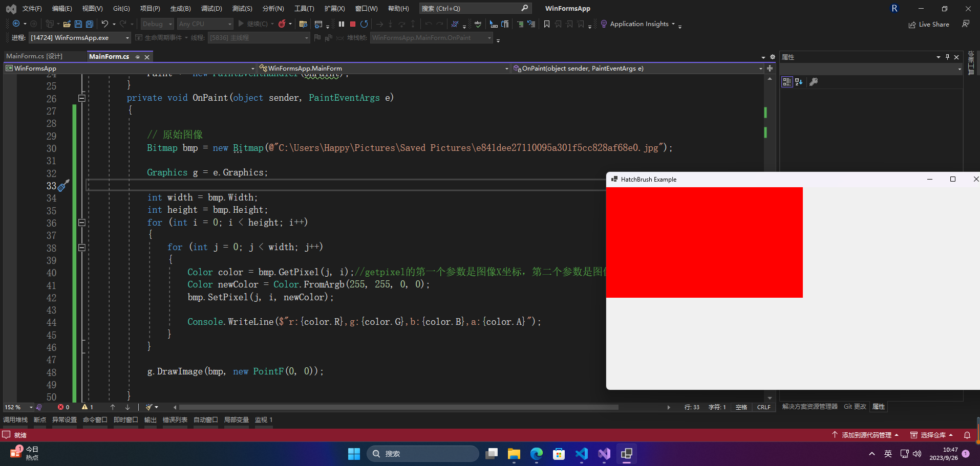
Task: Click the Navigate Backward arrow icon
Action: click(16, 24)
